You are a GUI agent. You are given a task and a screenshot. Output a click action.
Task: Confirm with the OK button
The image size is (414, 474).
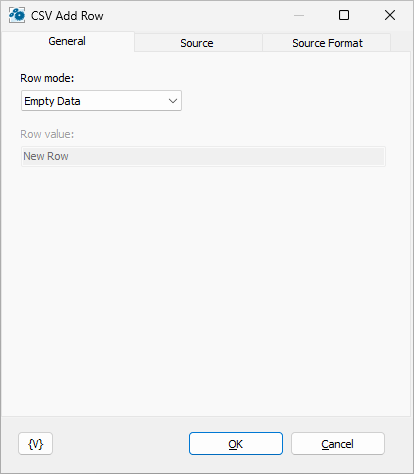click(x=236, y=444)
